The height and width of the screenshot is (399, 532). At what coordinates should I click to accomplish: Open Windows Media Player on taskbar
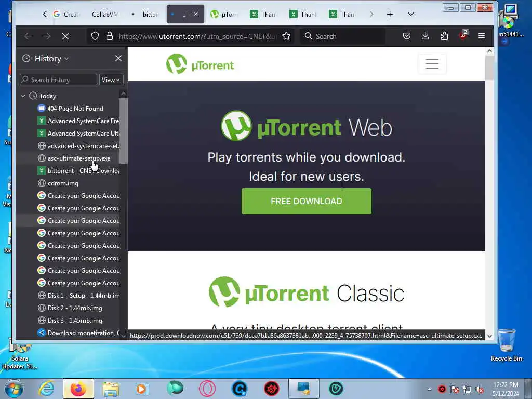pyautogui.click(x=142, y=389)
